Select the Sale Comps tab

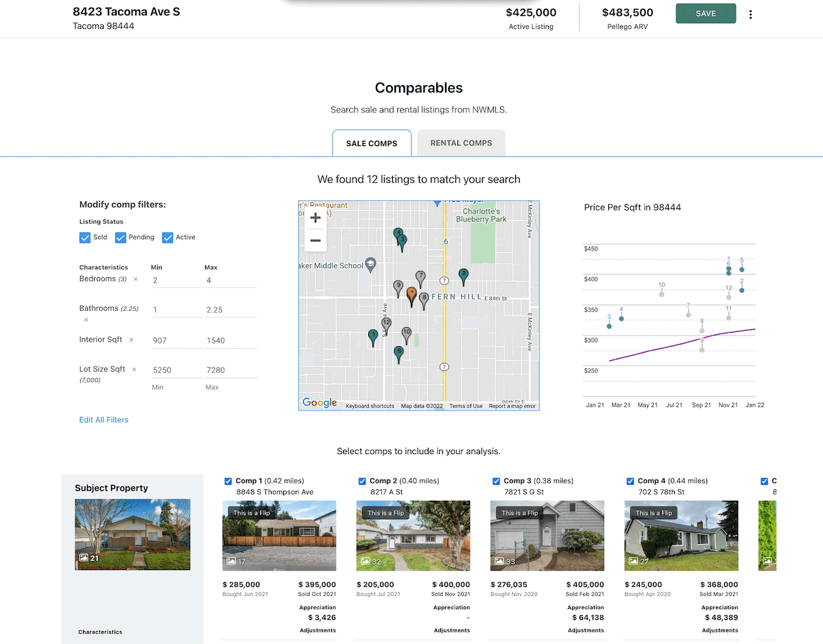click(x=372, y=143)
